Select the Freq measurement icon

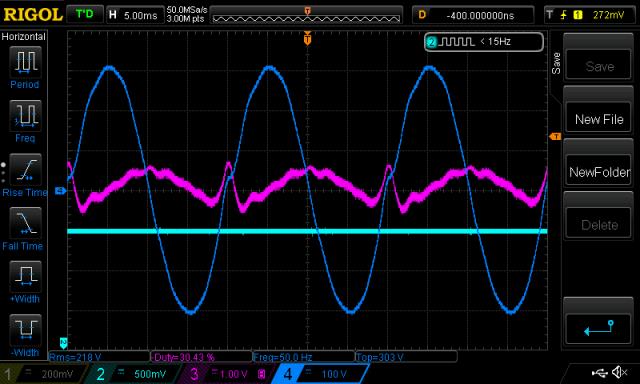click(25, 115)
